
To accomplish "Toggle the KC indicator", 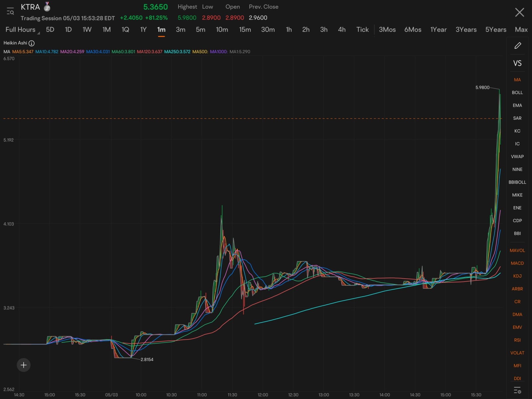I will pyautogui.click(x=517, y=131).
